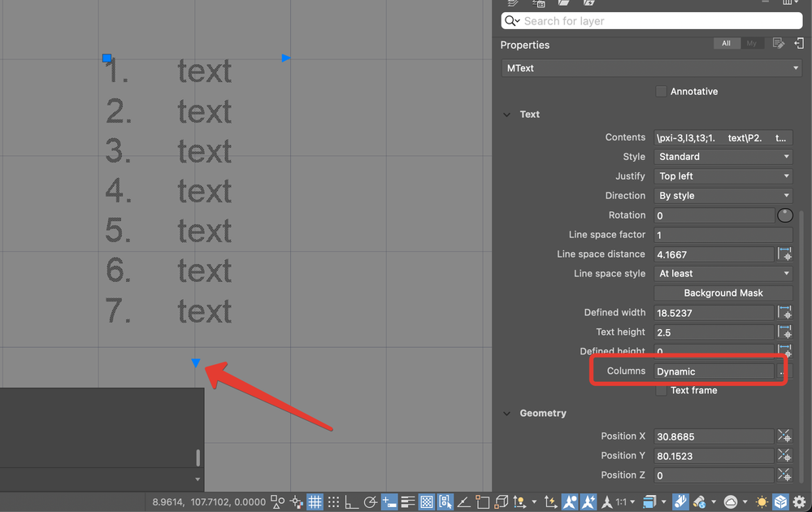Collapse the Geometry section
Screen dimensions: 812x512
point(506,413)
